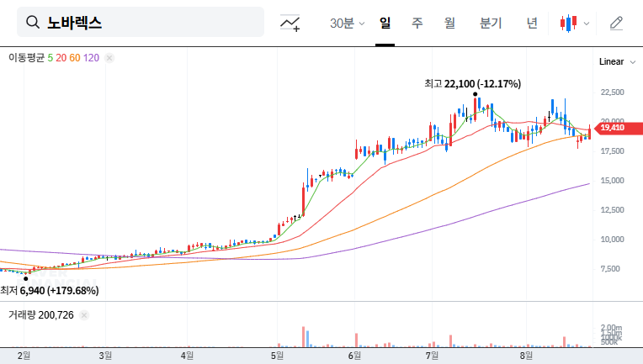Open the add indicator chart icon
The height and width of the screenshot is (364, 643).
[290, 23]
